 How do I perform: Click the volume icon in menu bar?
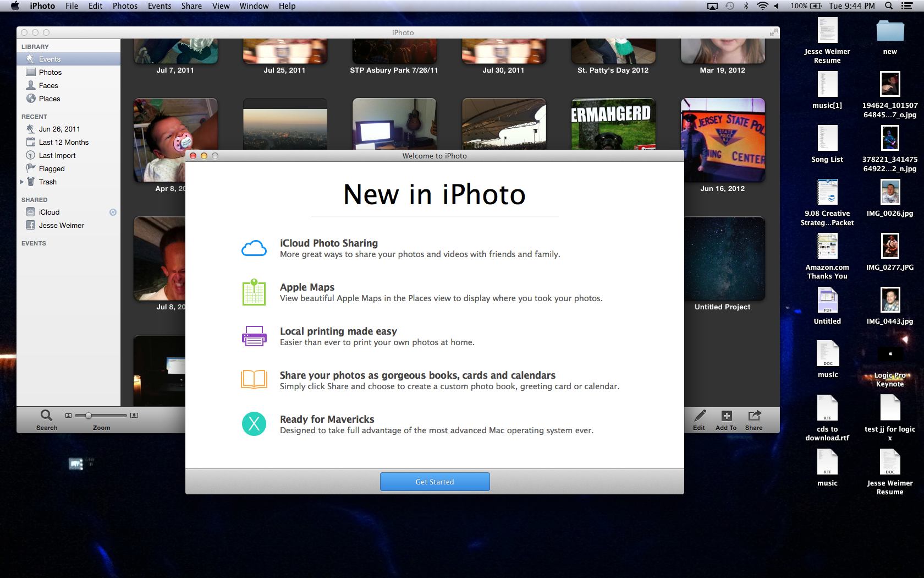coord(777,6)
